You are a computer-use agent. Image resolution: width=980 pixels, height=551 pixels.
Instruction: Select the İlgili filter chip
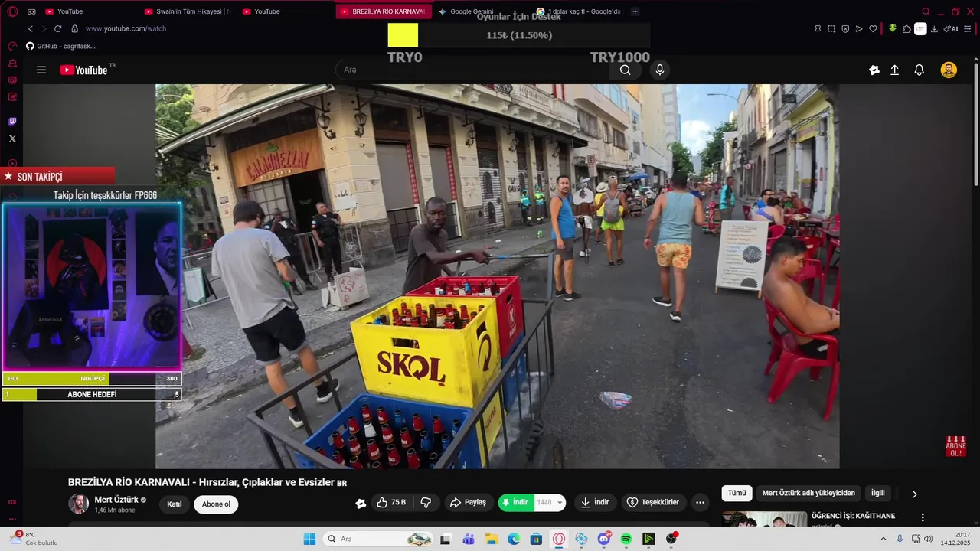(x=877, y=493)
